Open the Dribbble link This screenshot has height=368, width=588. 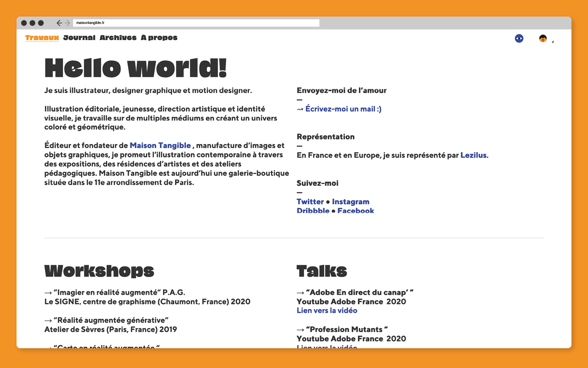[x=313, y=211]
